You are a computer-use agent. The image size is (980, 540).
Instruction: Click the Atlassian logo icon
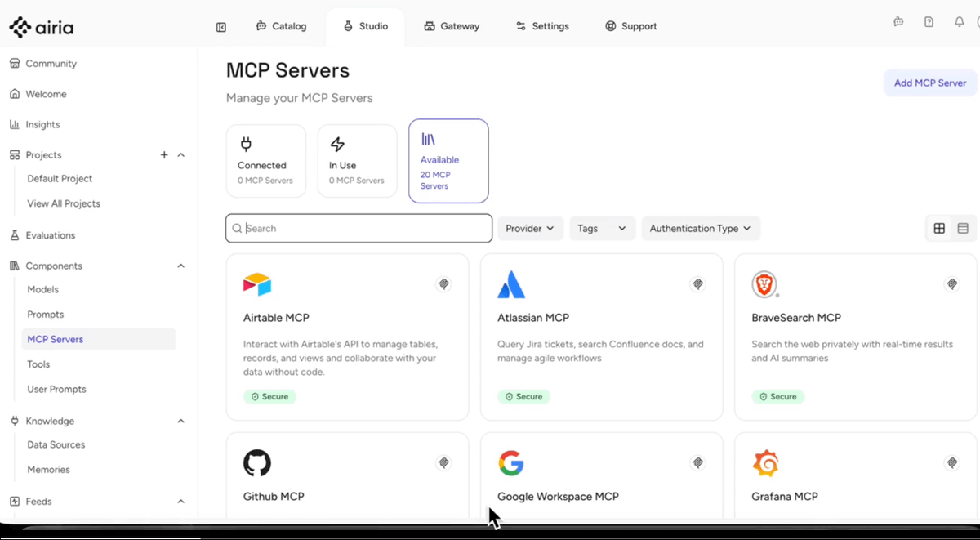[x=511, y=284]
